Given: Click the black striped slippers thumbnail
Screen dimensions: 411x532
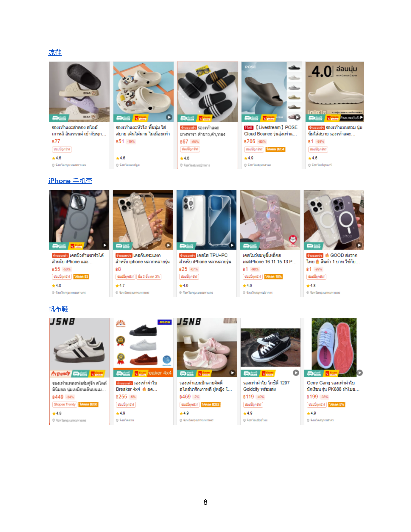Looking at the screenshot, I should [208, 92].
